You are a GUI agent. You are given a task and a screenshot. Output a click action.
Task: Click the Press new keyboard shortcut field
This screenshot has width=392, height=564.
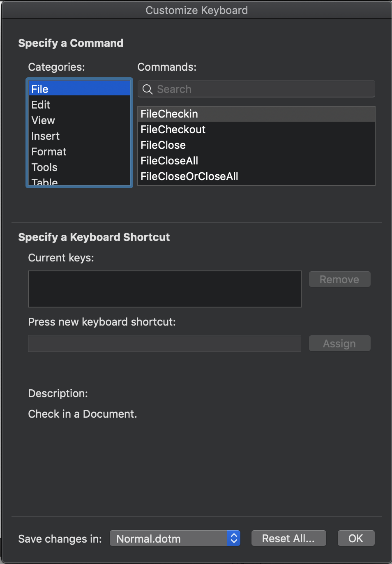[164, 344]
